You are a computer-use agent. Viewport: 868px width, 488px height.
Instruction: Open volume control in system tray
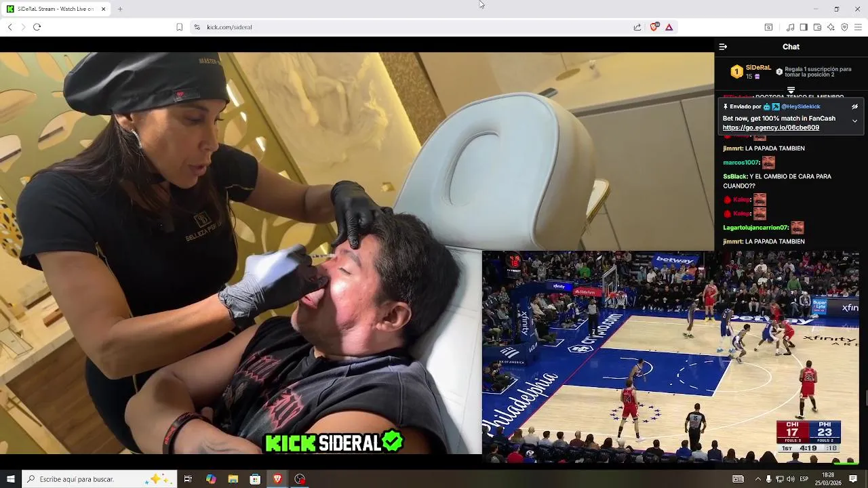coord(790,479)
